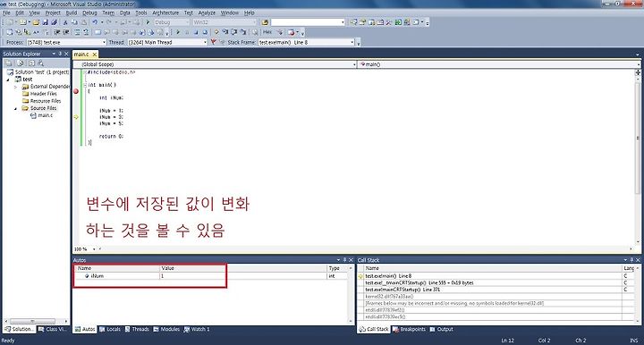Click the Toggle Bookmark icon
The height and width of the screenshot is (345, 644).
coord(97,32)
